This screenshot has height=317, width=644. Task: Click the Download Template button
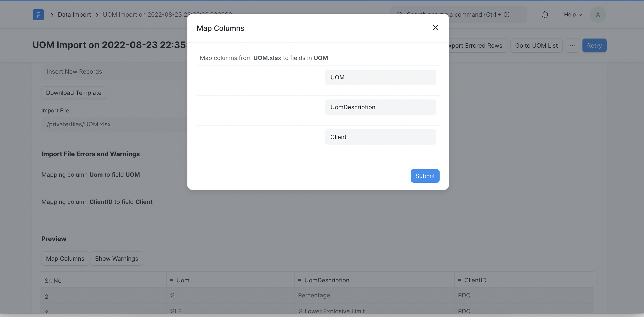(74, 93)
